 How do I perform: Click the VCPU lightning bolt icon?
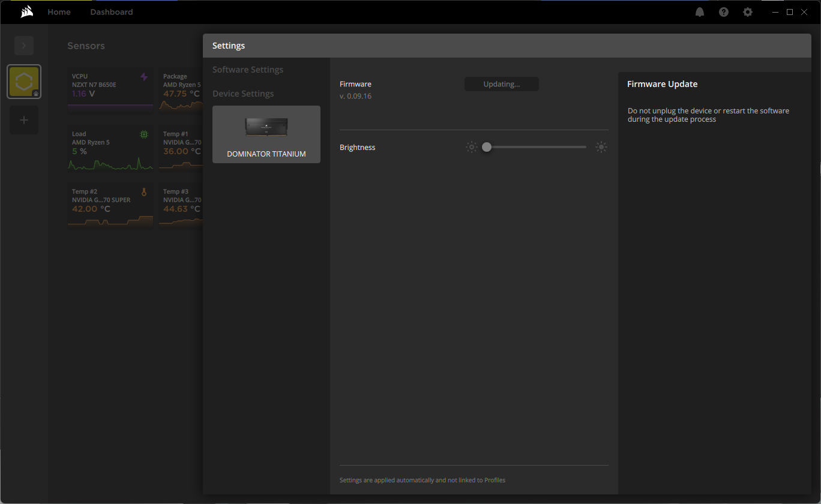144,77
